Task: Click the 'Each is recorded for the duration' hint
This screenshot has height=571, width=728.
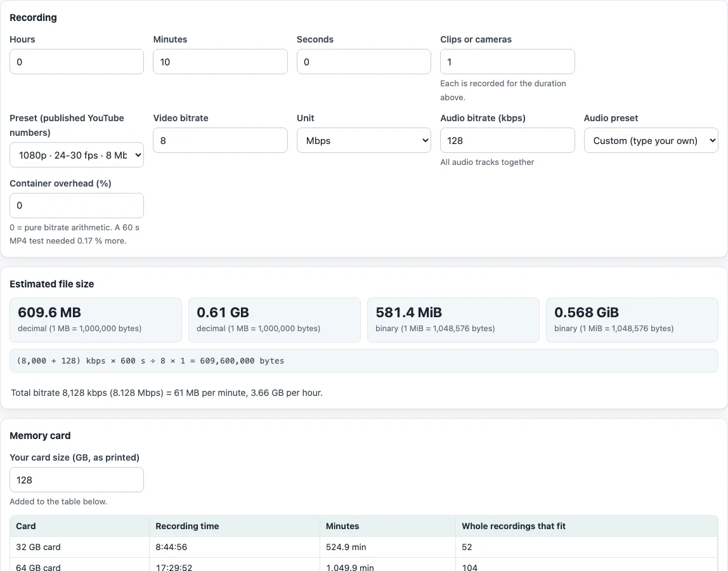Action: 504,90
